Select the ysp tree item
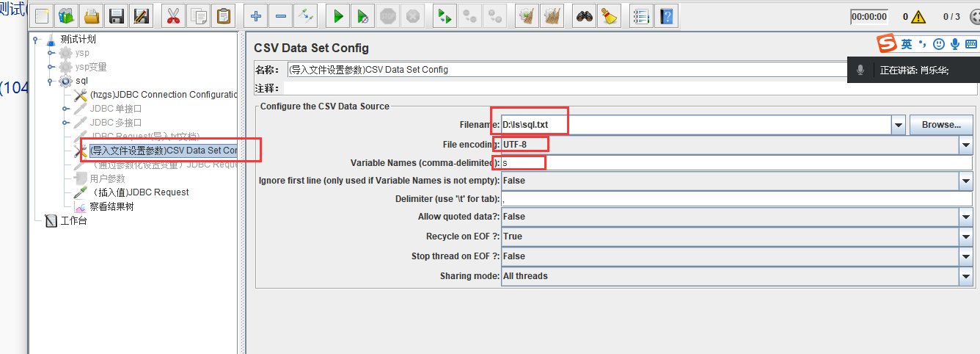 (x=82, y=53)
